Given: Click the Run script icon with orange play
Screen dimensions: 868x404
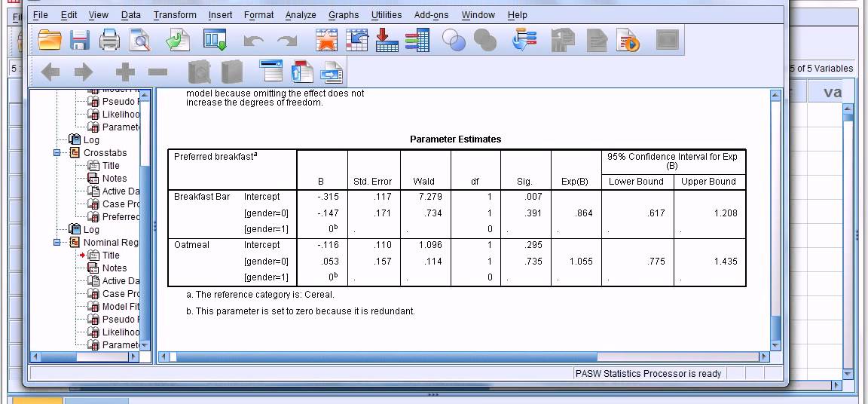Looking at the screenshot, I should 628,41.
